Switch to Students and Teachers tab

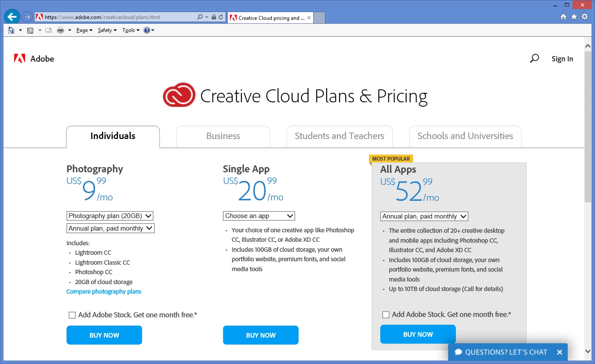click(339, 136)
